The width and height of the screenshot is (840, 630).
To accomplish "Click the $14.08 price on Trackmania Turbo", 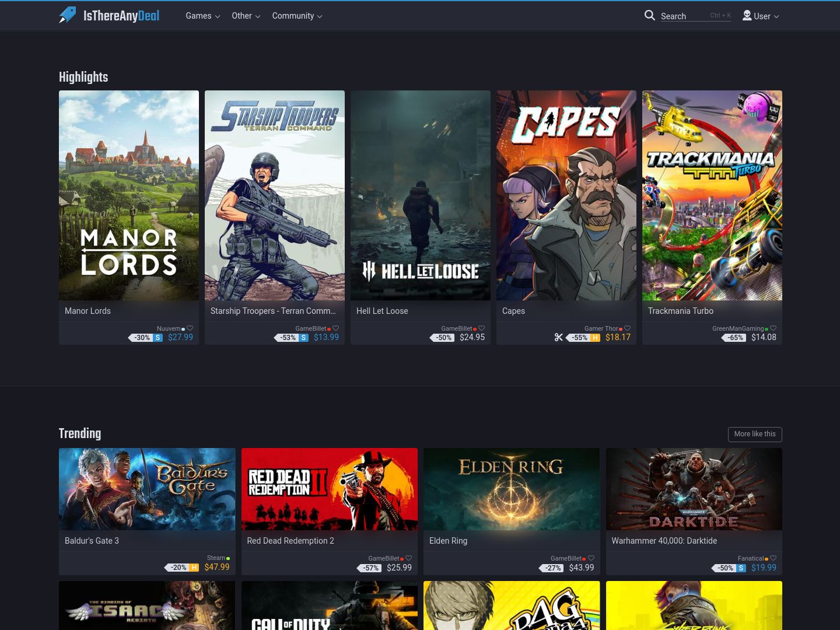I will tap(764, 337).
